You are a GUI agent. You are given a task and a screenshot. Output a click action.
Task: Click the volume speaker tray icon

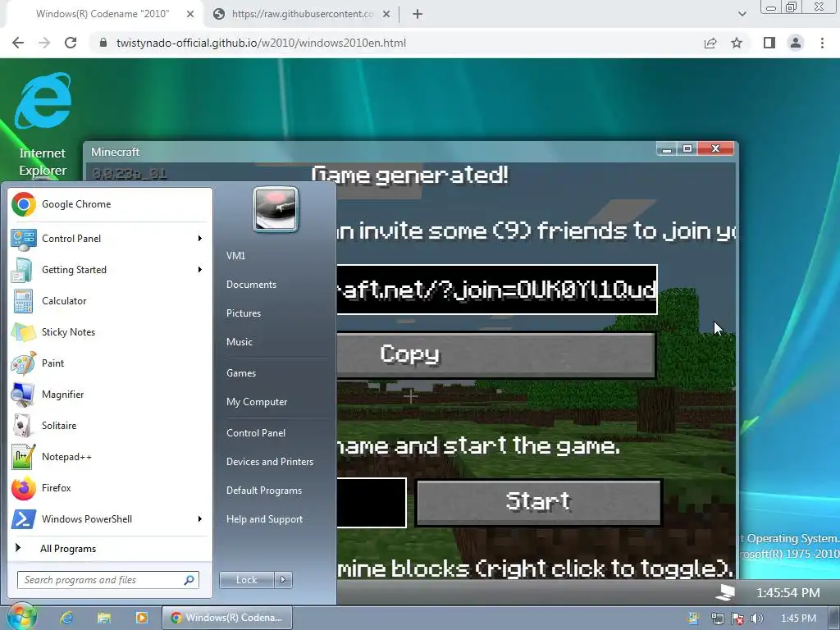pyautogui.click(x=757, y=619)
